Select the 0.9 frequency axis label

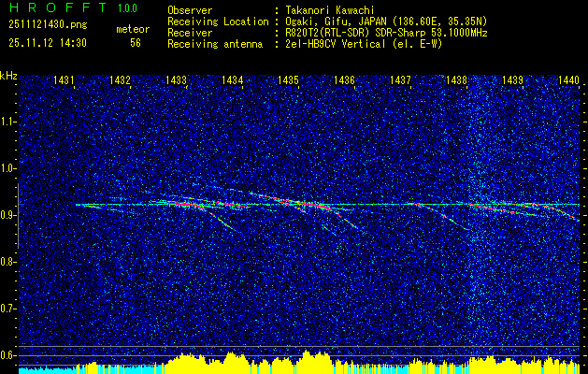point(7,215)
